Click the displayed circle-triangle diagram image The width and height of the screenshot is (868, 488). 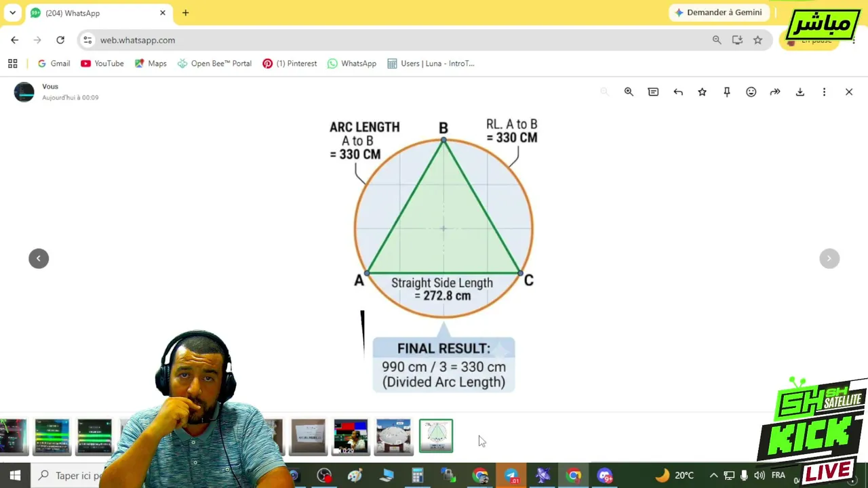443,255
